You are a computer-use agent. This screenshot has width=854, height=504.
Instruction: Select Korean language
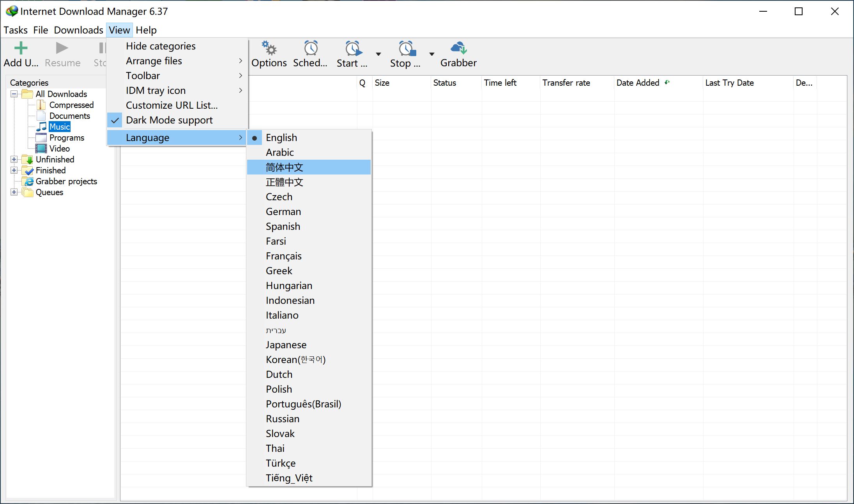309,359
